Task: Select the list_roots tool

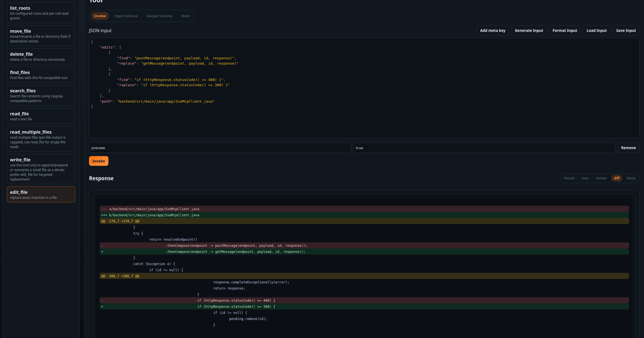Action: [x=40, y=12]
